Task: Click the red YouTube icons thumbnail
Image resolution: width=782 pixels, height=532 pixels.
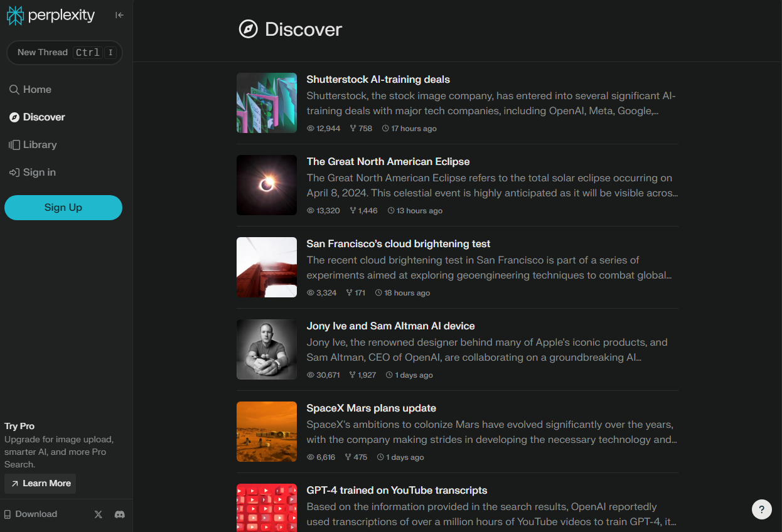Action: click(x=267, y=508)
